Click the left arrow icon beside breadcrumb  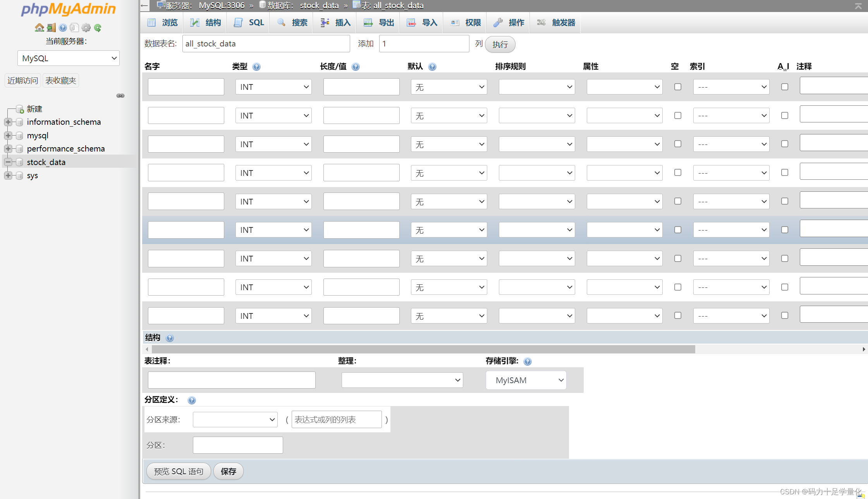coord(144,5)
